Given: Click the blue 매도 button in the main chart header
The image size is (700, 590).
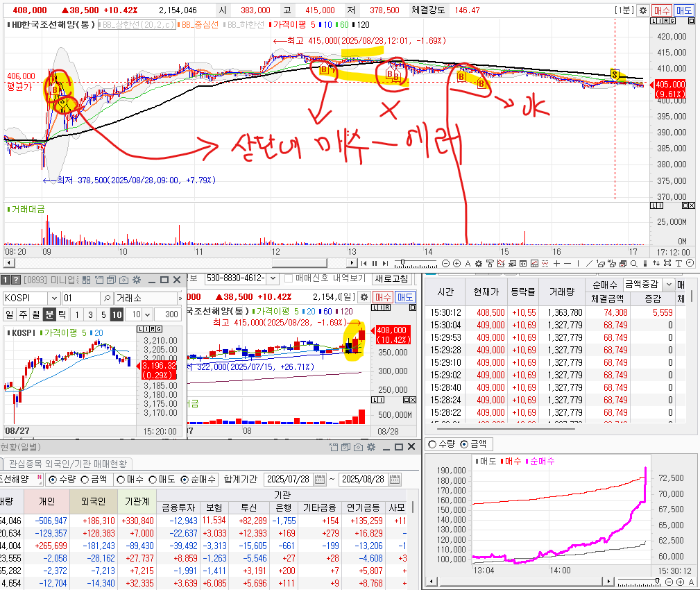Looking at the screenshot, I should 684,10.
